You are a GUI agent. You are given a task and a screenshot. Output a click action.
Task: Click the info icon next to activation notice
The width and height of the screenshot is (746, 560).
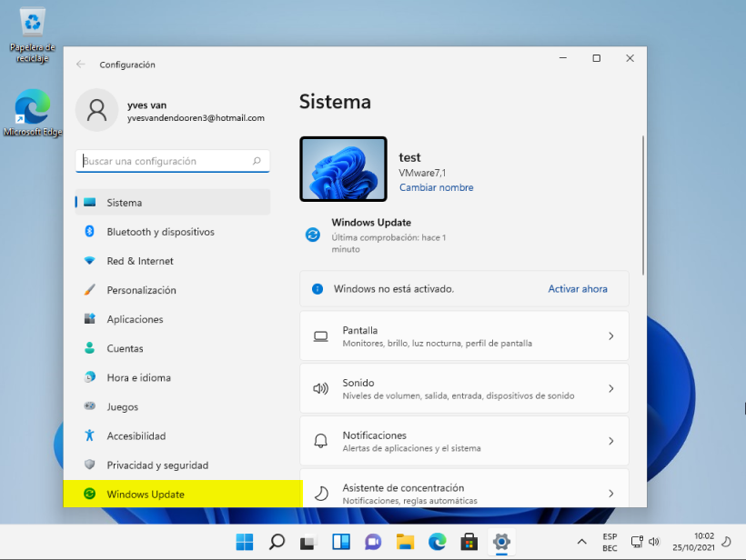(318, 289)
